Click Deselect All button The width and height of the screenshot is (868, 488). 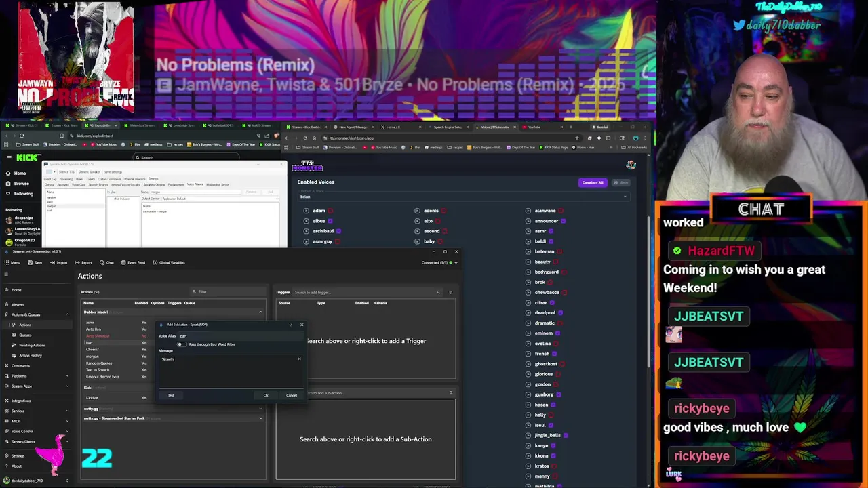(592, 182)
